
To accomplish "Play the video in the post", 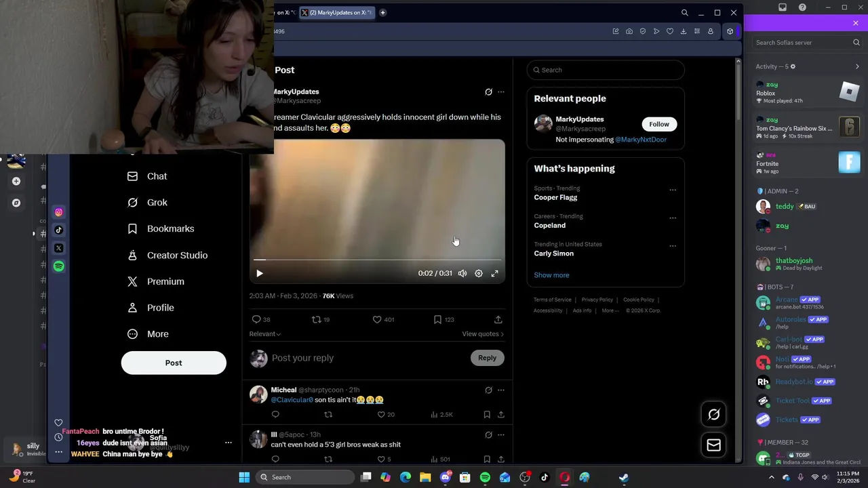I will 259,273.
